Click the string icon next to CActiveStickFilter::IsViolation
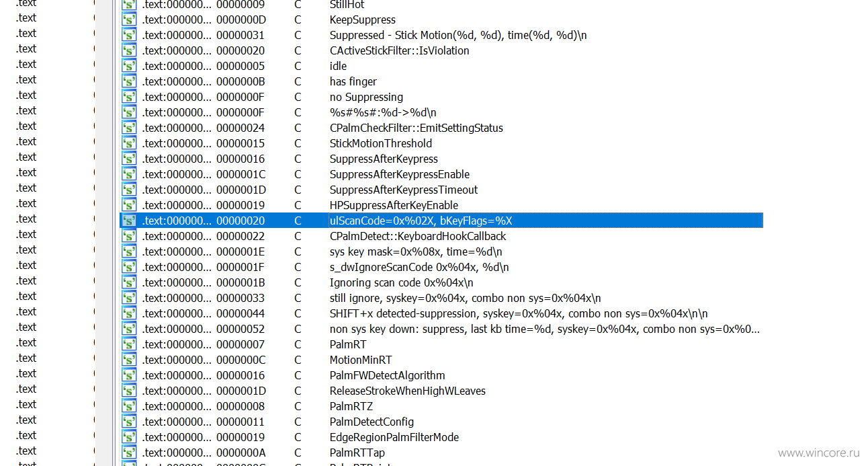This screenshot has width=868, height=466. (128, 50)
